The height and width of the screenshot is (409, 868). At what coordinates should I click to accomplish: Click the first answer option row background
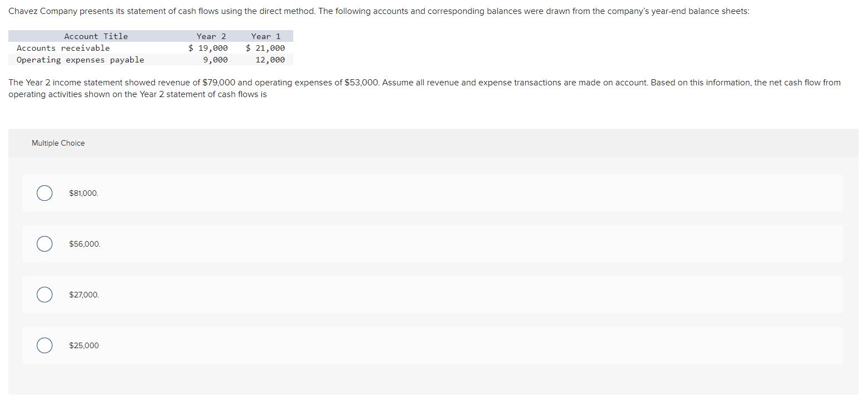coord(390,193)
